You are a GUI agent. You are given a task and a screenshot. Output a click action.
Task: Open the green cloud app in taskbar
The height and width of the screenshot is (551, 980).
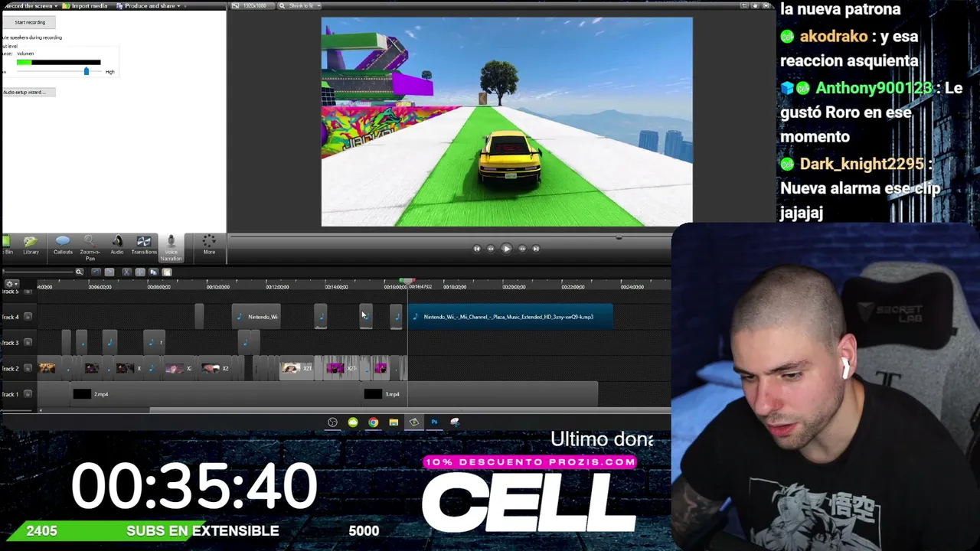click(x=353, y=422)
